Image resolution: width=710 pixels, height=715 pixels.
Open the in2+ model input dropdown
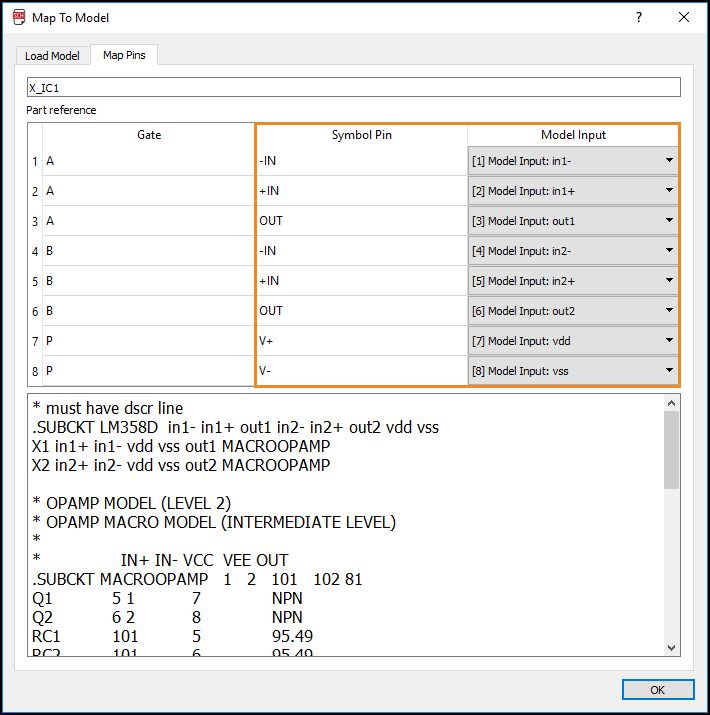click(x=573, y=281)
